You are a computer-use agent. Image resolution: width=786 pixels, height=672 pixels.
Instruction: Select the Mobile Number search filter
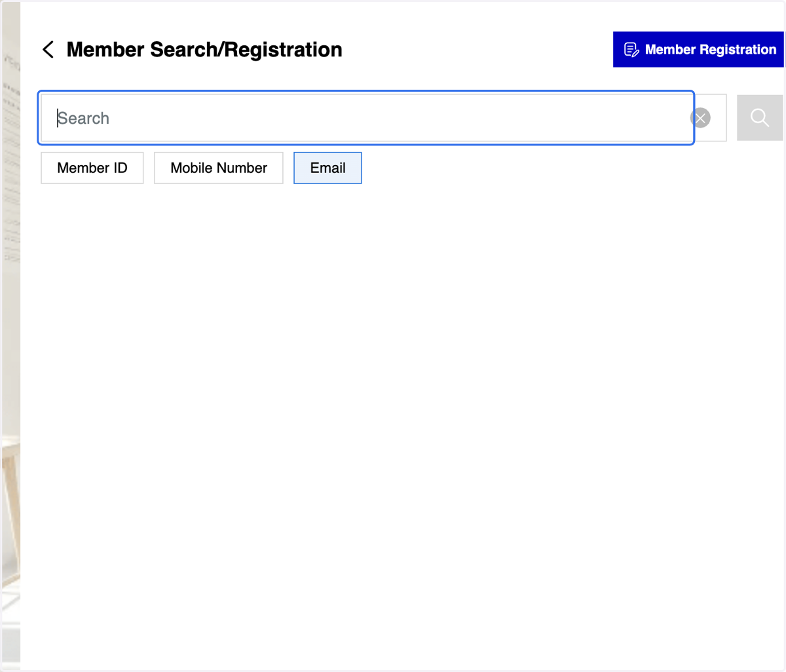[219, 168]
